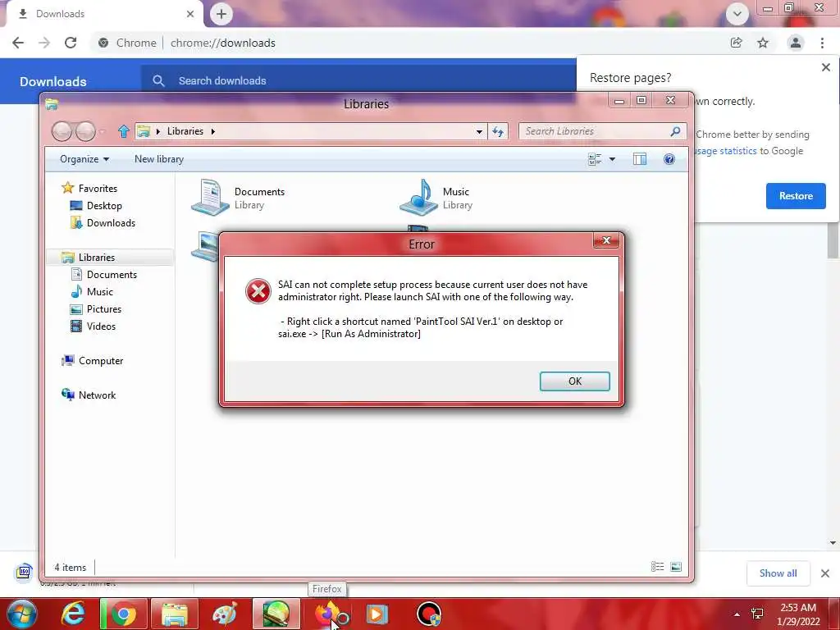Open the Music library icon

419,198
